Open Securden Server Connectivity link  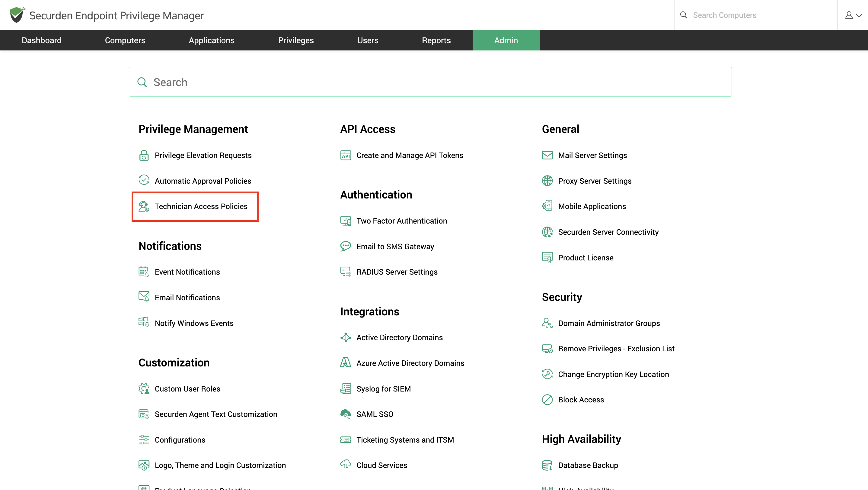click(608, 232)
